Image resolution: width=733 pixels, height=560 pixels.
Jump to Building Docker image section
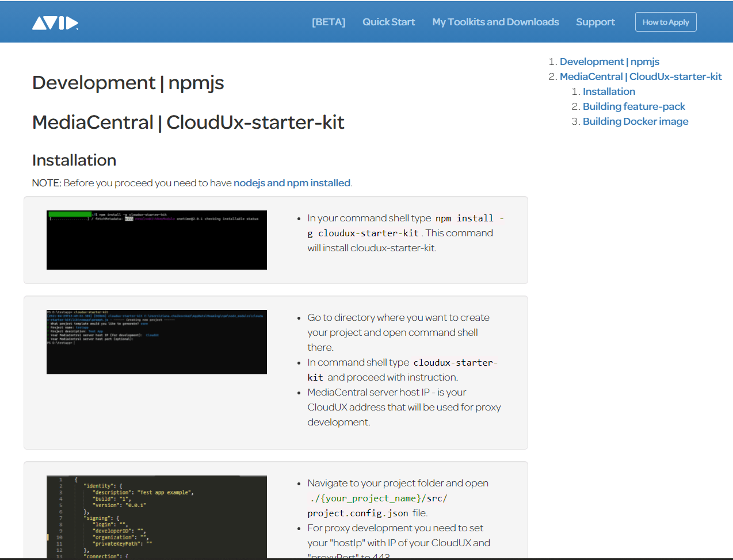(635, 121)
